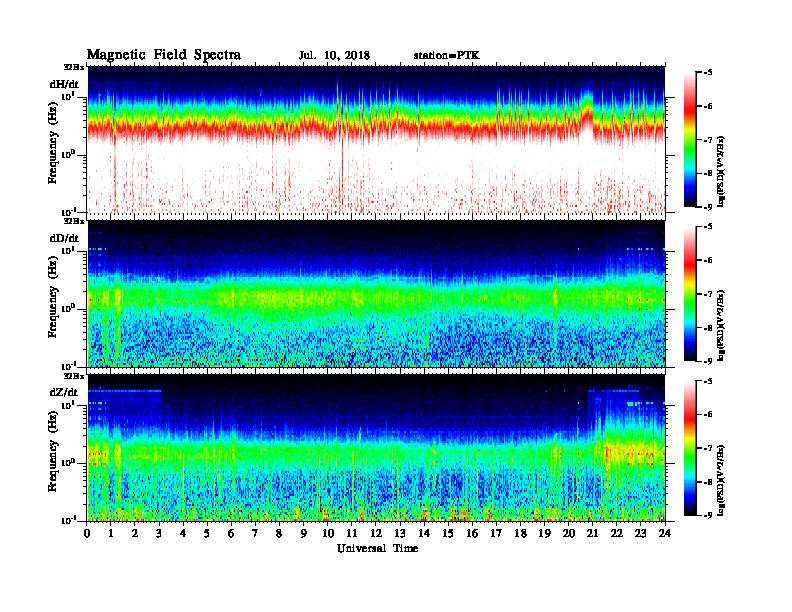Click hour tick label "9" on time axis
The width and height of the screenshot is (792, 612).
(304, 533)
